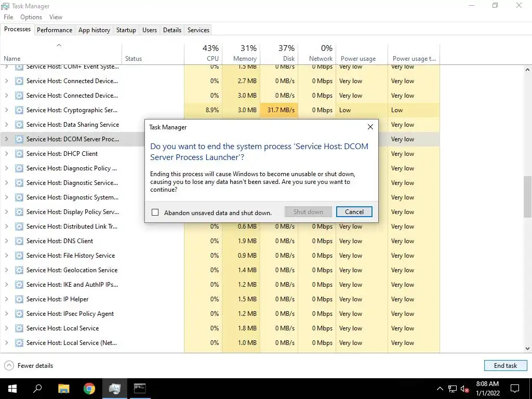
Task: Click the scroll down arrow of process list
Action: tap(527, 349)
